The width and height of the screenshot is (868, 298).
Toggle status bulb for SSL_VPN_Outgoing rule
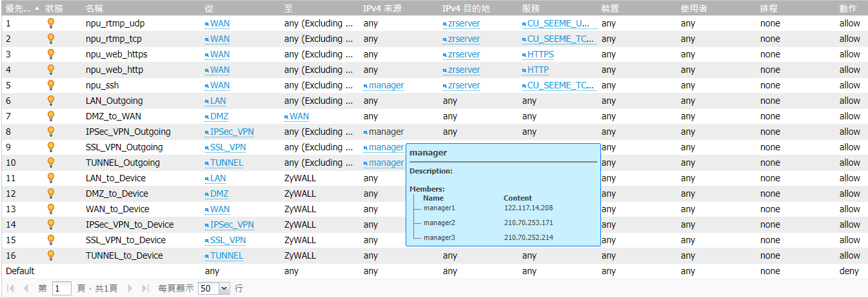click(51, 147)
